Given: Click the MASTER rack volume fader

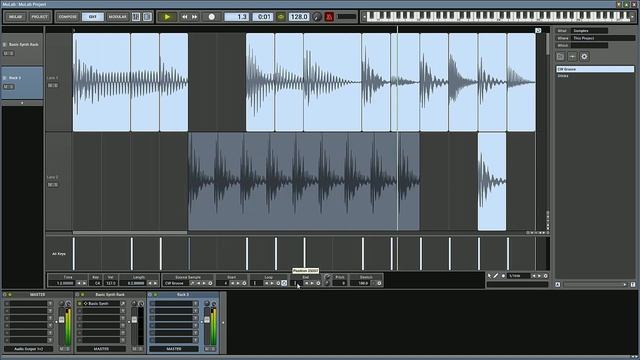Looking at the screenshot, I should [62, 320].
